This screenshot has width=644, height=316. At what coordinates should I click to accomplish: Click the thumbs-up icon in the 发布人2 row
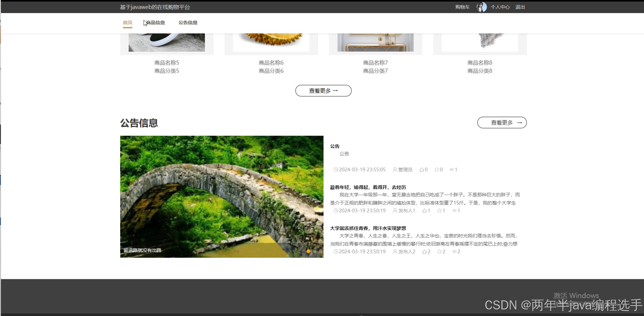pyautogui.click(x=424, y=251)
